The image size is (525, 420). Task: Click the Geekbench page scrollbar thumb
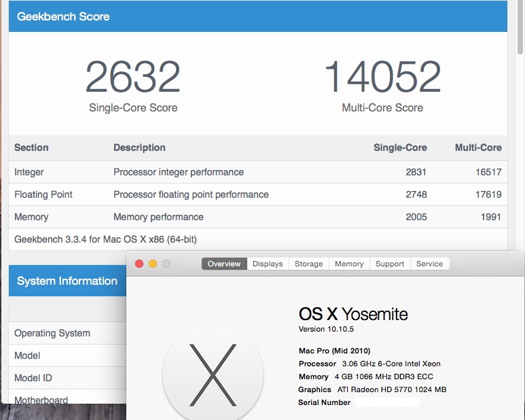pyautogui.click(x=520, y=27)
